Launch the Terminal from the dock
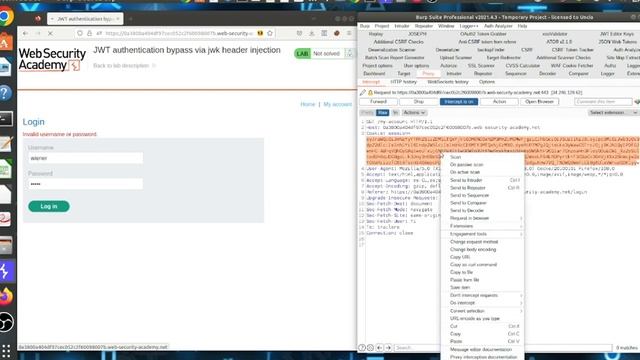Image resolution: width=640 pixels, height=360 pixels. 6,119
